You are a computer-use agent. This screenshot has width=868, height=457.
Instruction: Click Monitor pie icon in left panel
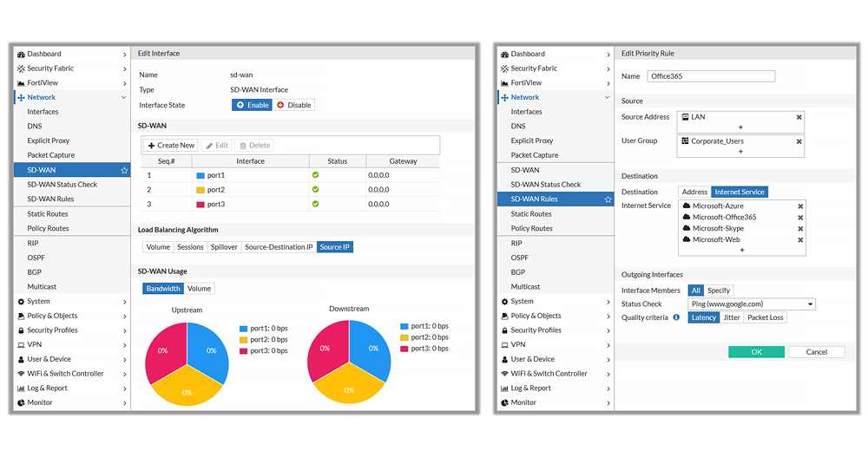coord(21,402)
